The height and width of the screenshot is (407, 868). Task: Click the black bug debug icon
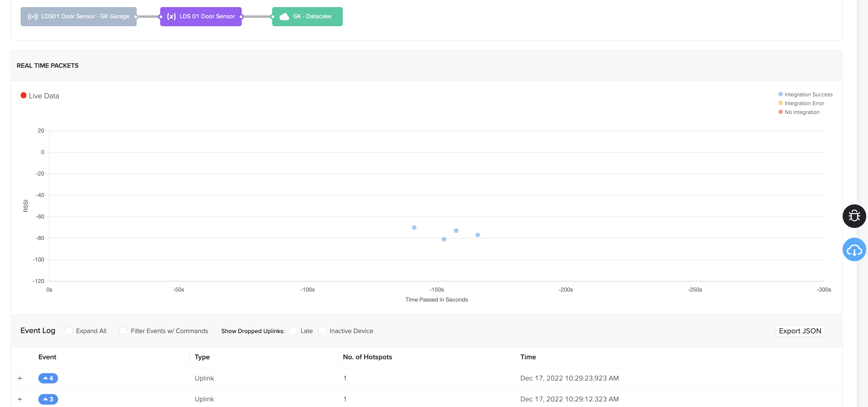[x=854, y=216]
